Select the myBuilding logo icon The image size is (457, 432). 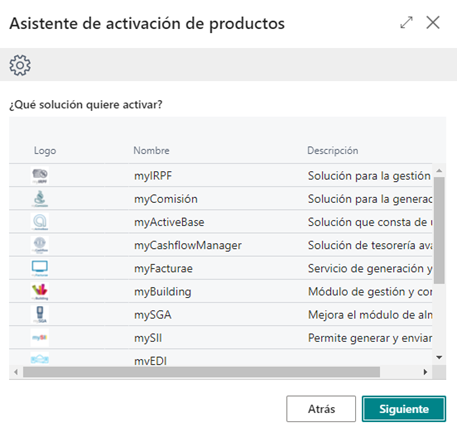point(40,291)
